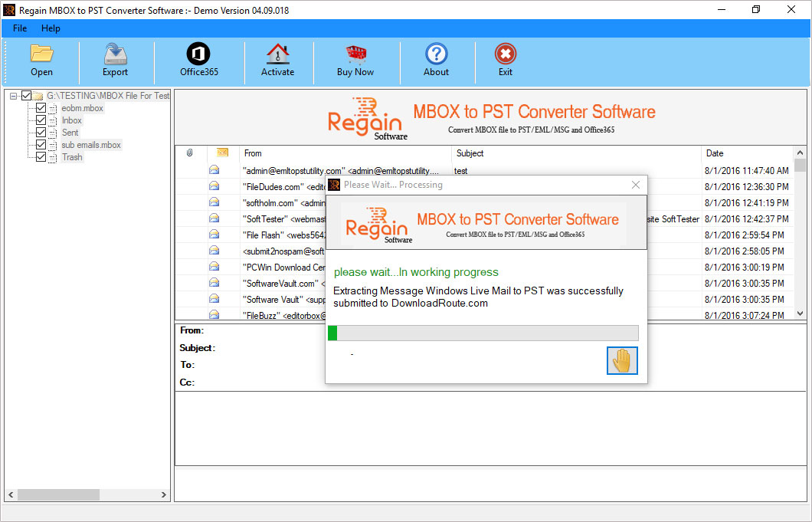The height and width of the screenshot is (522, 812).
Task: Open the Help menu
Action: 51,28
